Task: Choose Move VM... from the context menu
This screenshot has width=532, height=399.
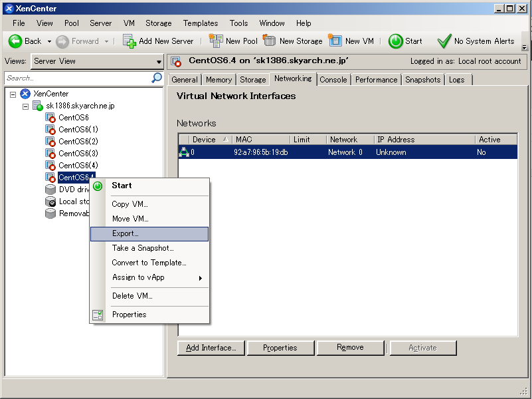Action: pyautogui.click(x=149, y=219)
